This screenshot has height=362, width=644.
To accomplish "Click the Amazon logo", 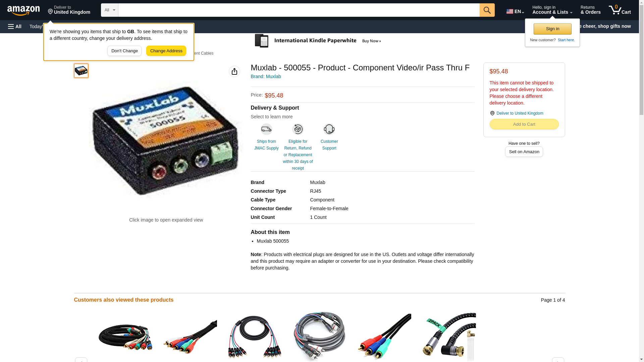I will pyautogui.click(x=23, y=10).
